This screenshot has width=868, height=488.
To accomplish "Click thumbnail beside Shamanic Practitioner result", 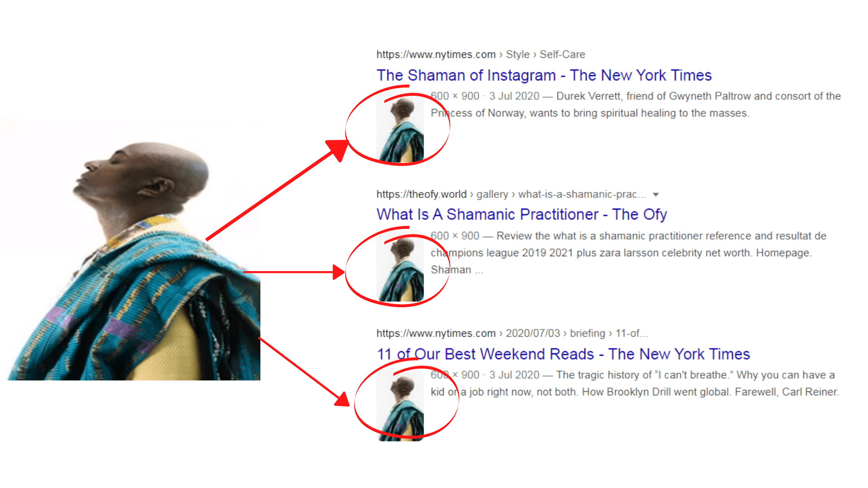I will pos(400,267).
